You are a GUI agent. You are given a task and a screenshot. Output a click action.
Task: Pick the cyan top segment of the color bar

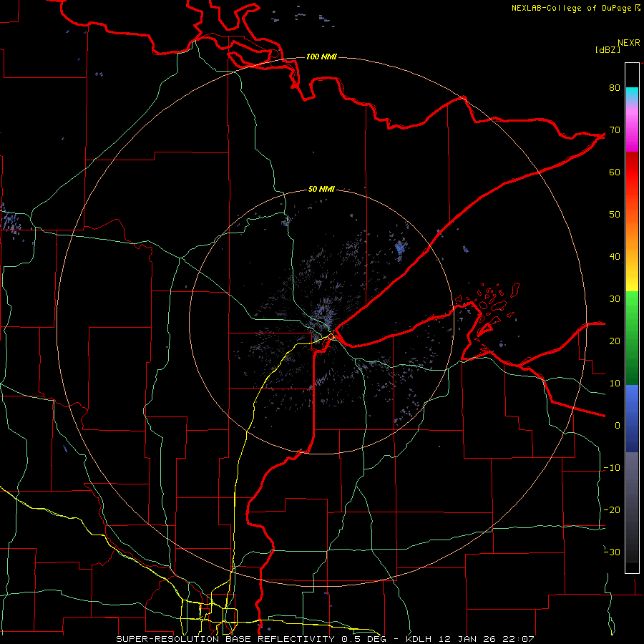tap(632, 95)
